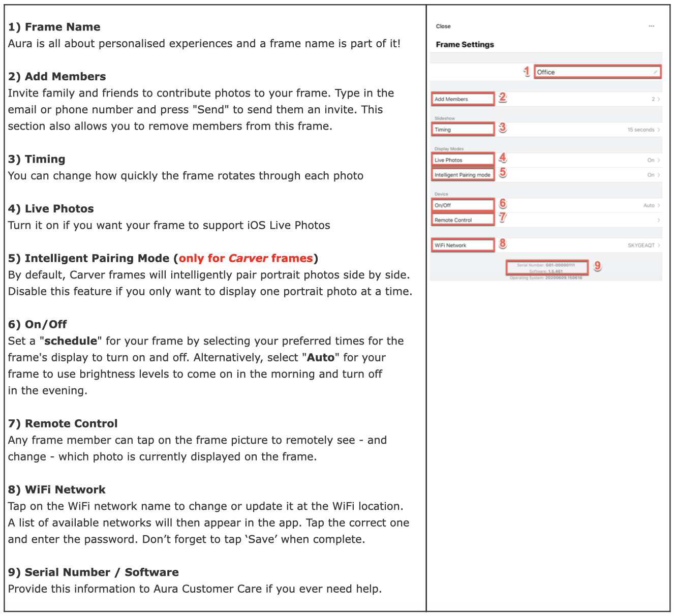Click the Auto value for On/Off
Screen dimensions: 674x616
pos(649,206)
